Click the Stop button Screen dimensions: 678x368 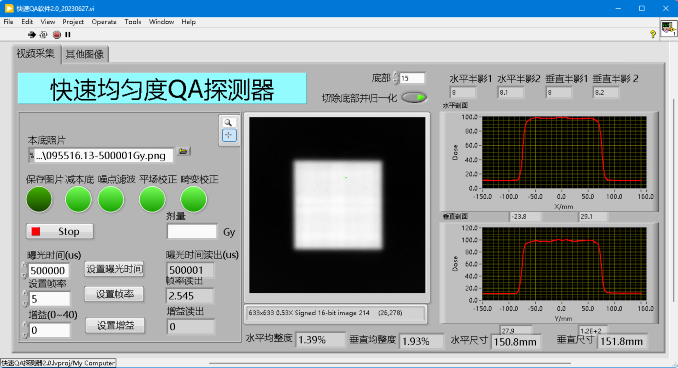[60, 231]
